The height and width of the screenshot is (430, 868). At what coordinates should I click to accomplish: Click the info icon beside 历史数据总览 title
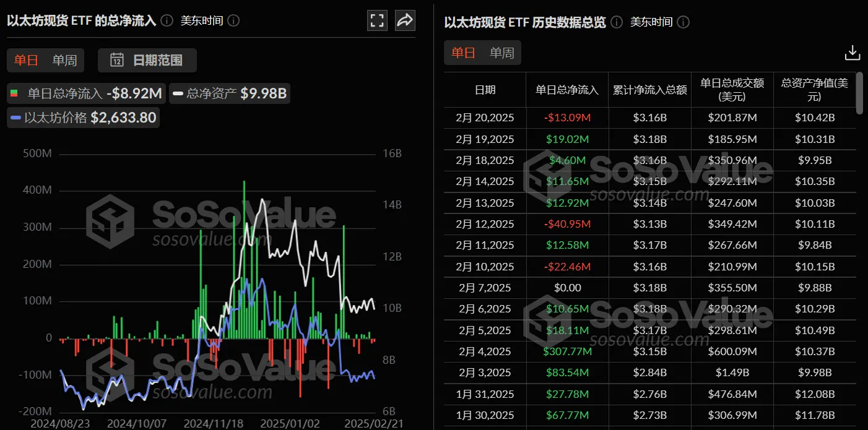(615, 22)
